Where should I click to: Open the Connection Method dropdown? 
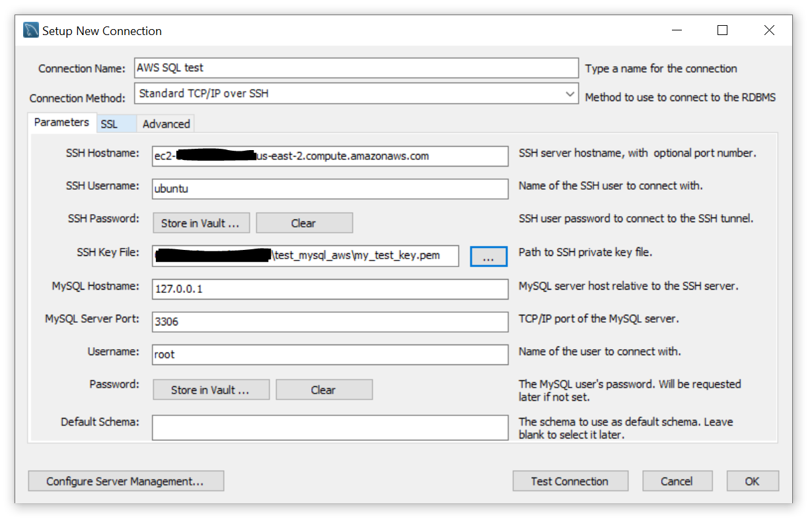(356, 94)
